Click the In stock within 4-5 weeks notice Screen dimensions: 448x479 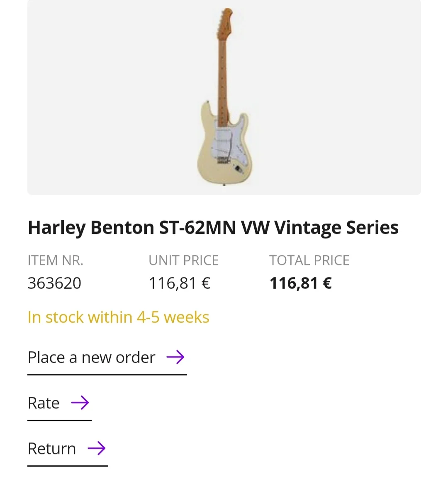[x=118, y=317]
